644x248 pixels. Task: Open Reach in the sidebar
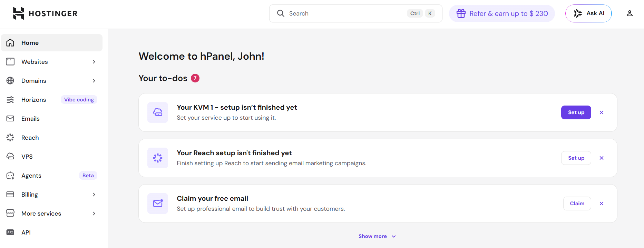52,138
